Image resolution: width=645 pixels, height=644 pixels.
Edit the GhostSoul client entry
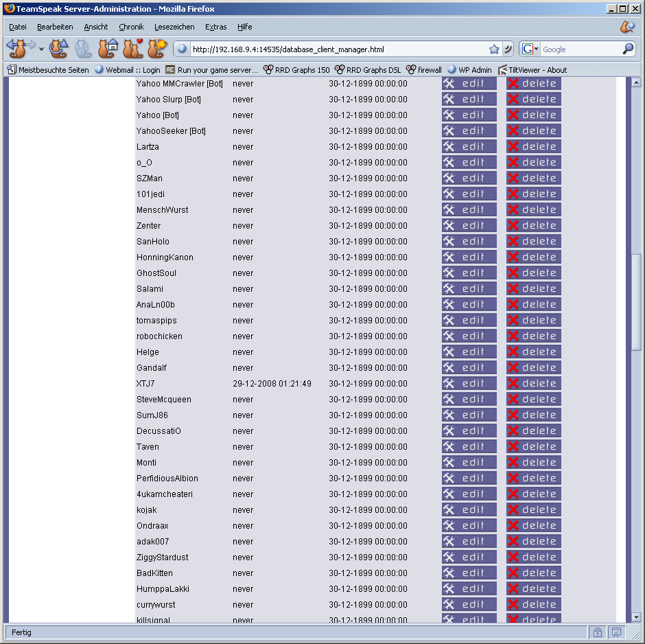(469, 273)
